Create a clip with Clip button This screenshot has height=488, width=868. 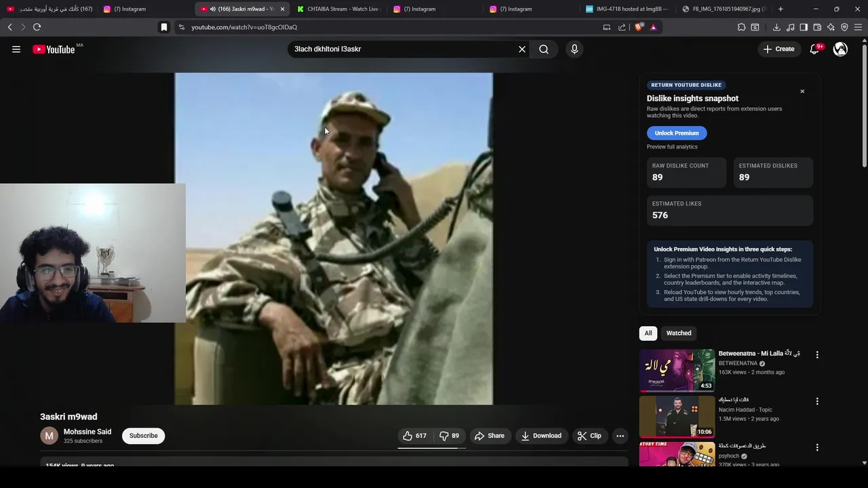pos(589,436)
